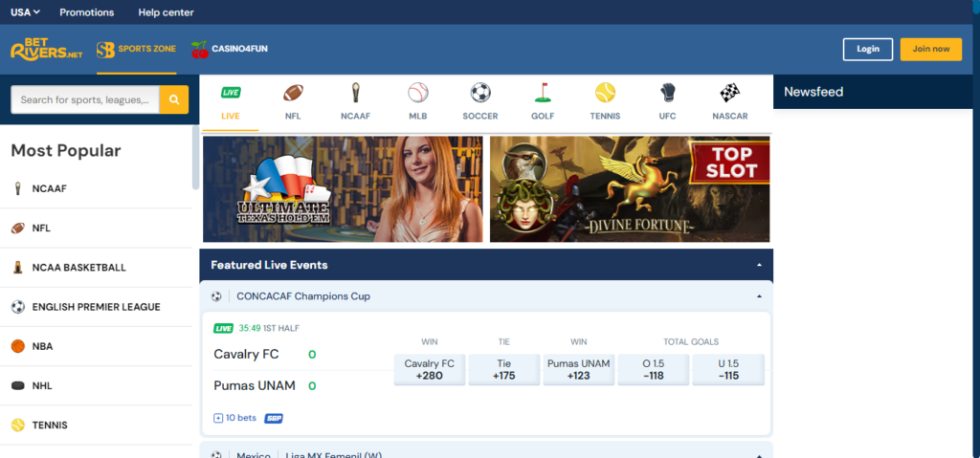
Task: Select the LIVE sports tab icon
Action: tap(231, 93)
